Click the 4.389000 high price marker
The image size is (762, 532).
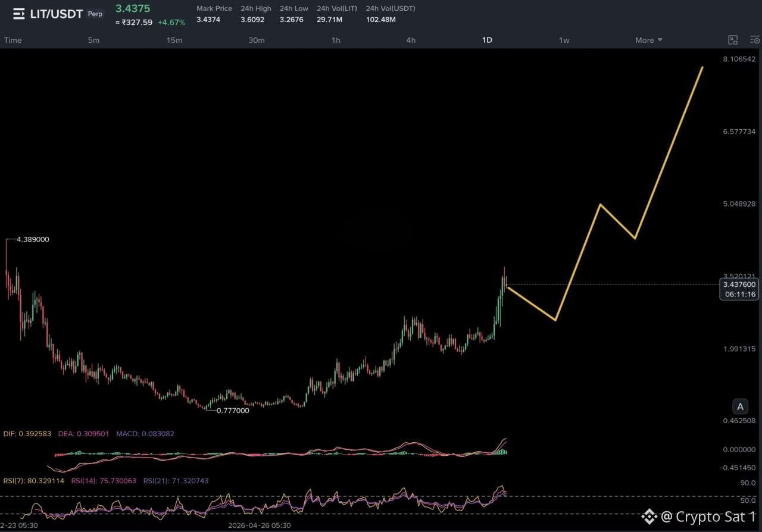[33, 239]
